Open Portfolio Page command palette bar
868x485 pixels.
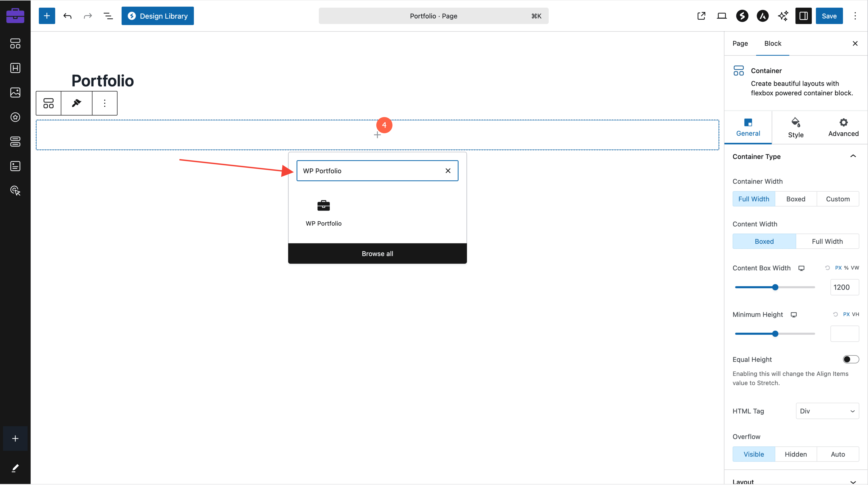tap(433, 16)
